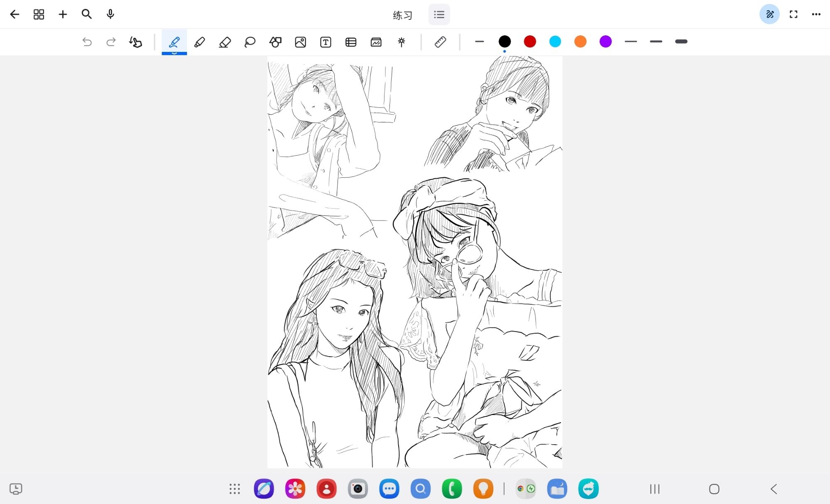Select the highlighter tool
The image size is (830, 504).
click(x=199, y=42)
